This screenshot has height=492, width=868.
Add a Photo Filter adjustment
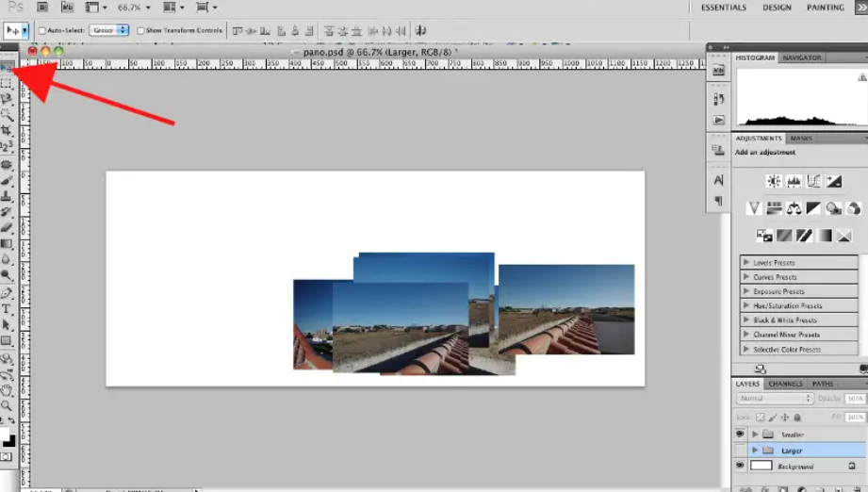coord(834,208)
